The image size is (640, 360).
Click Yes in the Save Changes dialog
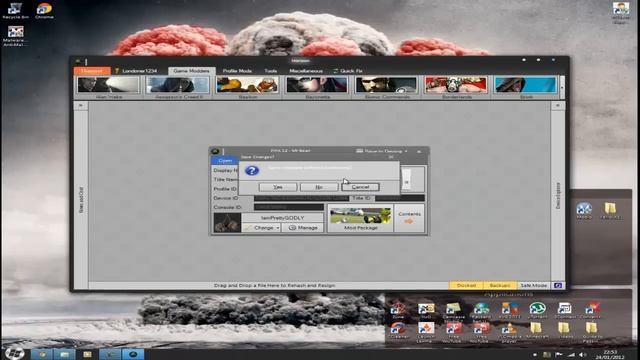[278, 187]
